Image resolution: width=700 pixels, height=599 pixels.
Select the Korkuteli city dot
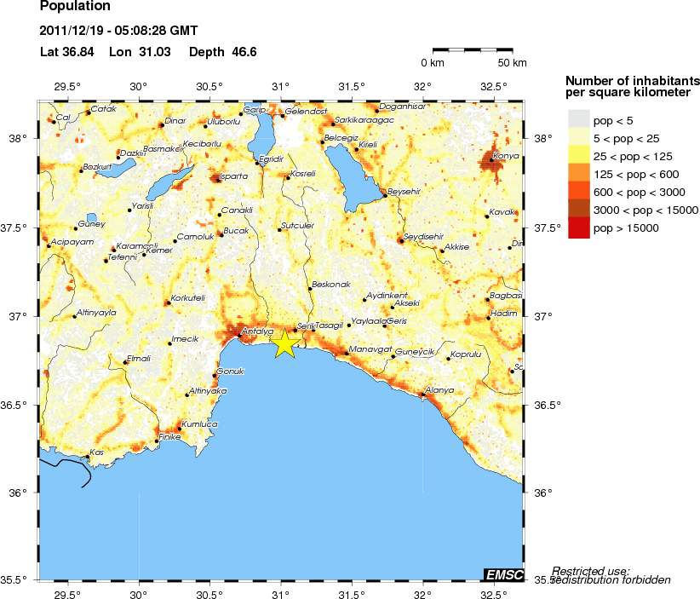(x=169, y=302)
